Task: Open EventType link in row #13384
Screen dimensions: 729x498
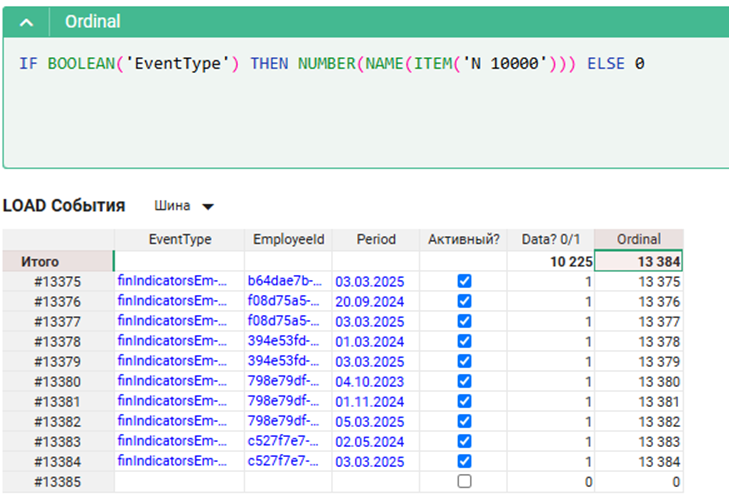Action: pyautogui.click(x=172, y=461)
